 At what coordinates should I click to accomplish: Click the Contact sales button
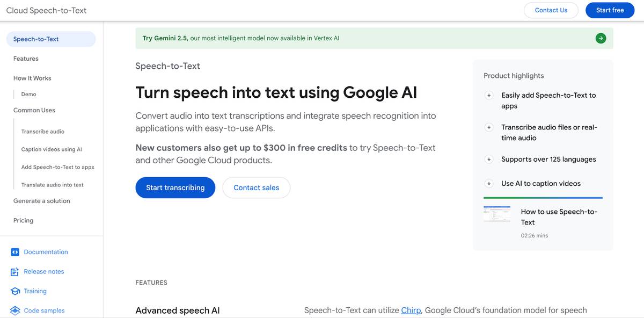tap(257, 187)
